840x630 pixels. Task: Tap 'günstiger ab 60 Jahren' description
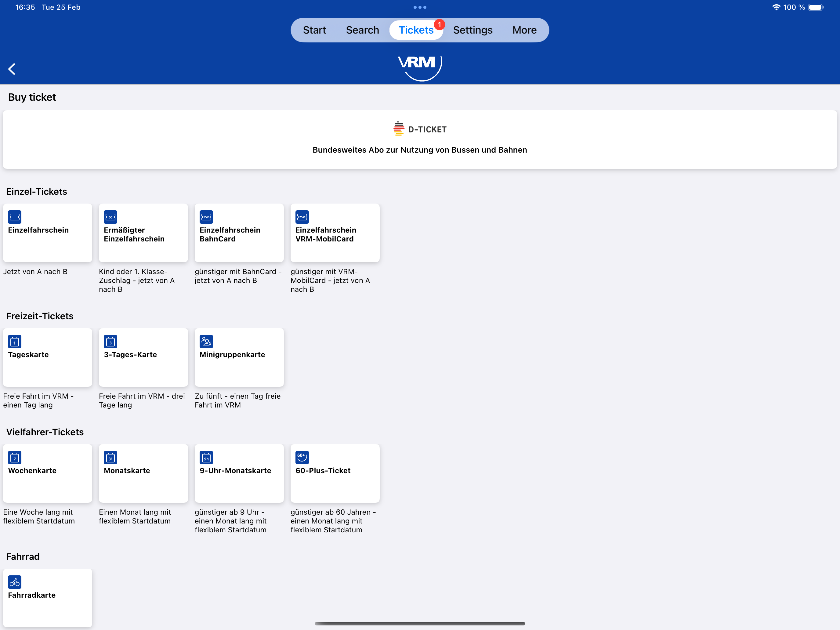tap(333, 521)
